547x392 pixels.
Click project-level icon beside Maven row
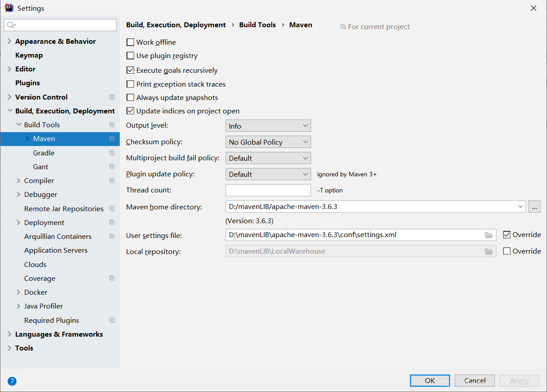(x=112, y=139)
